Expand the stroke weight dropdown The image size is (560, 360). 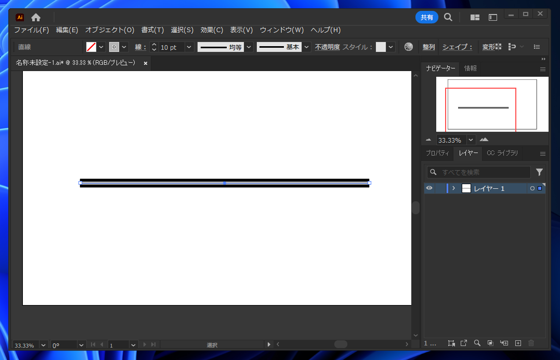[189, 47]
